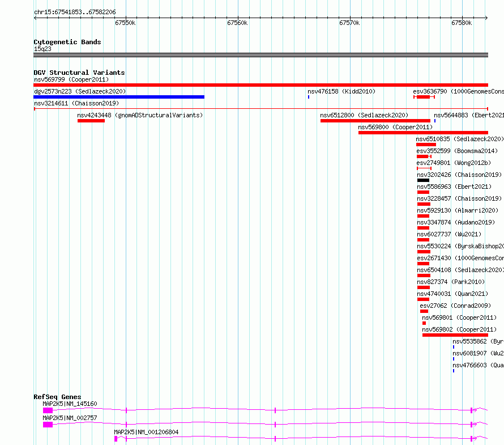Open nsv6510835 (Sedlazeck2020) variant
Image resolution: width=504 pixels, height=445 pixels.
pyautogui.click(x=460, y=139)
